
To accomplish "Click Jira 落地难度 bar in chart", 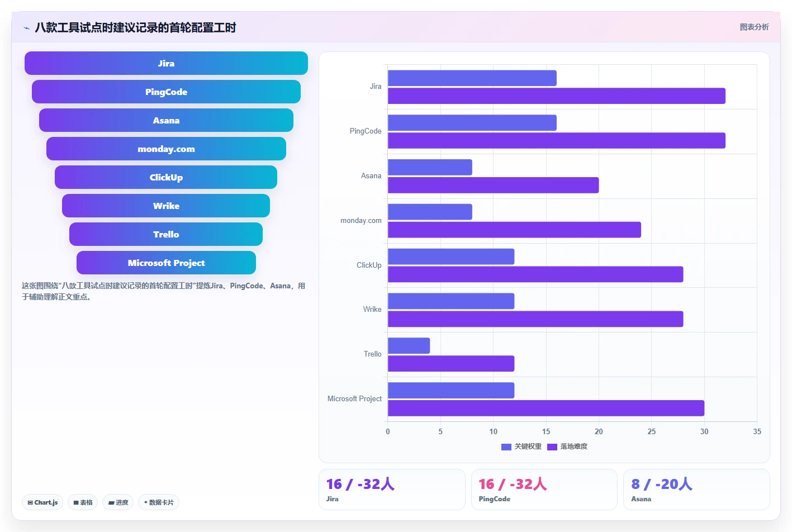I will pyautogui.click(x=557, y=96).
